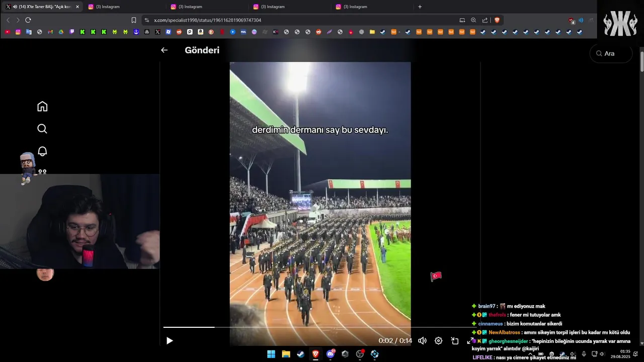Viewport: 644px width, 362px height.
Task: Open Brave Shields lion icon in address bar
Action: coord(497,20)
